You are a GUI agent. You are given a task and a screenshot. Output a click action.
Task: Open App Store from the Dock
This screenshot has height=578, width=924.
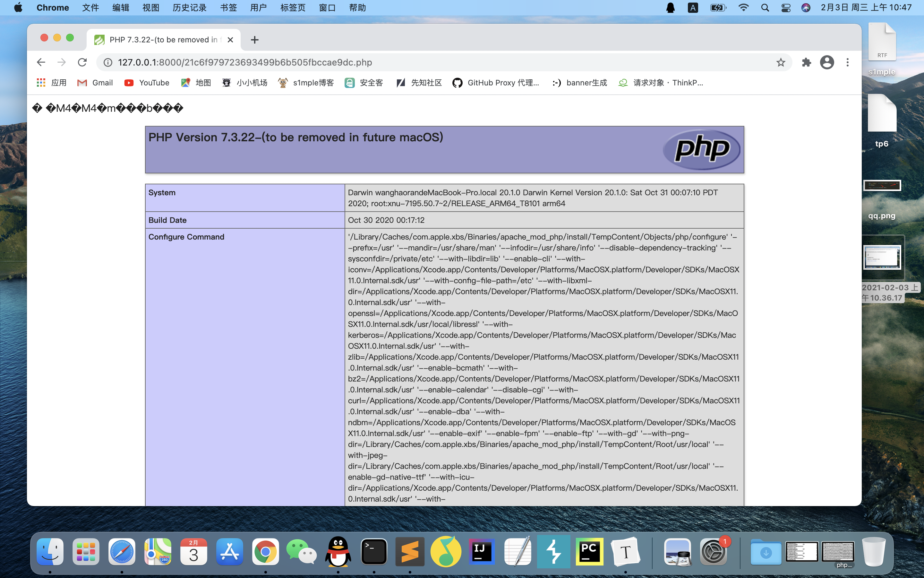pyautogui.click(x=229, y=552)
